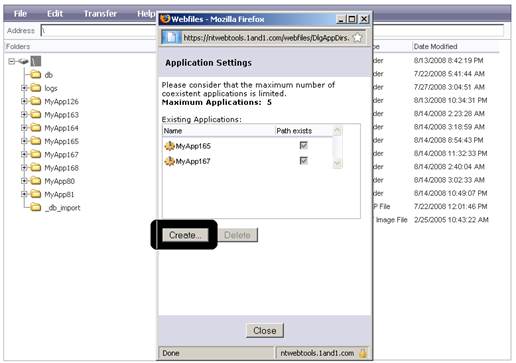Screen dimensions: 516x363
Task: Select the _db_import folder icon
Action: (x=36, y=207)
